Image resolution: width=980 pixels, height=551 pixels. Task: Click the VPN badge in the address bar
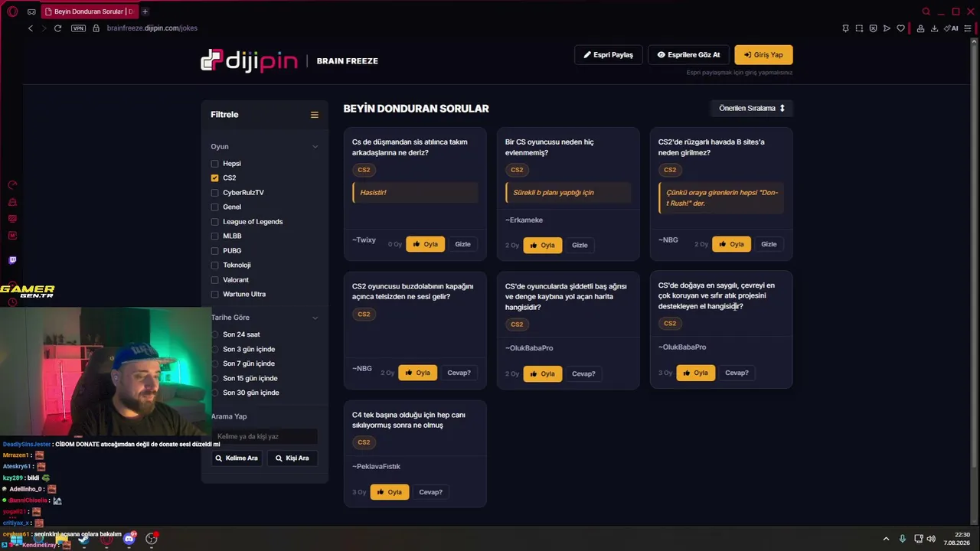pyautogui.click(x=78, y=28)
